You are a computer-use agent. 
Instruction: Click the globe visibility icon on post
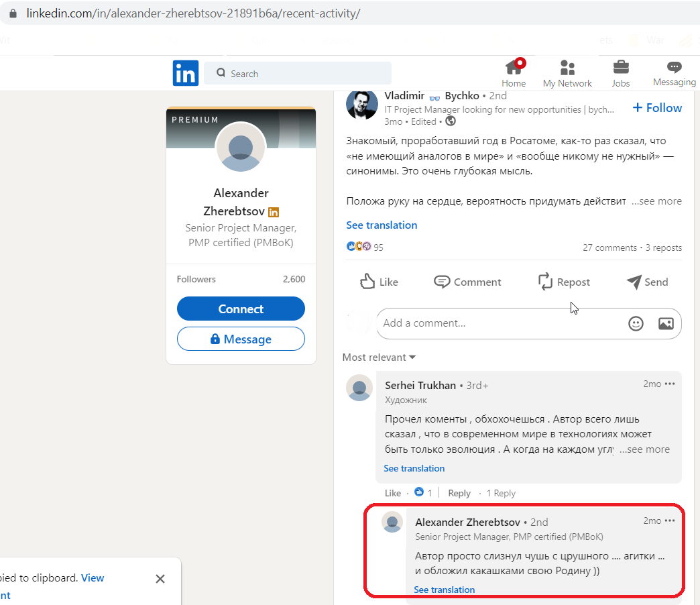pyautogui.click(x=451, y=121)
